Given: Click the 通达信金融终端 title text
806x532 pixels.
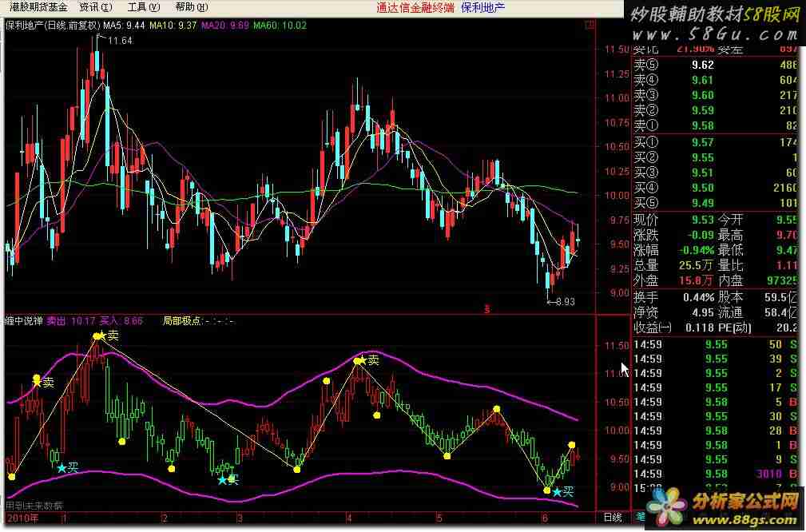Looking at the screenshot, I should (415, 7).
